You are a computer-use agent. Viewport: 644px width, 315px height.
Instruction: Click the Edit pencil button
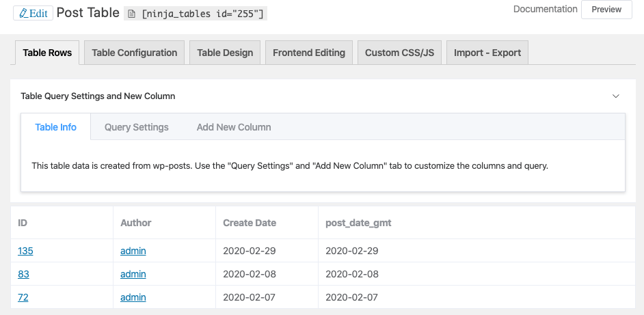33,13
